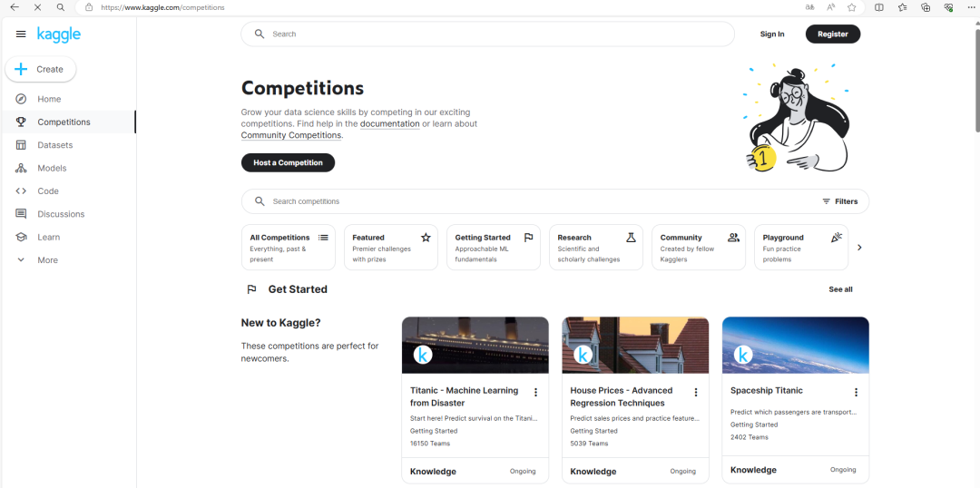Image resolution: width=980 pixels, height=488 pixels.
Task: Open the House Prices - Advanced Regression Techniques title
Action: click(x=622, y=396)
